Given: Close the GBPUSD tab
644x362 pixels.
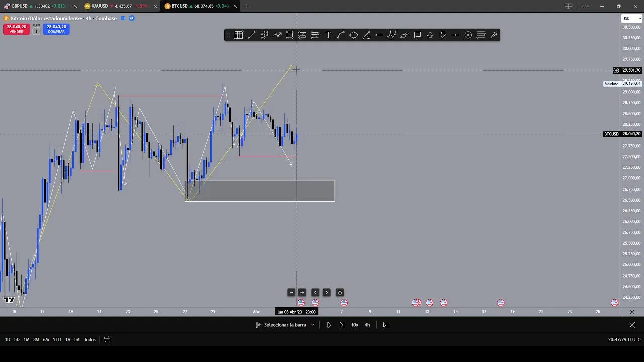Looking at the screenshot, I should (x=75, y=6).
